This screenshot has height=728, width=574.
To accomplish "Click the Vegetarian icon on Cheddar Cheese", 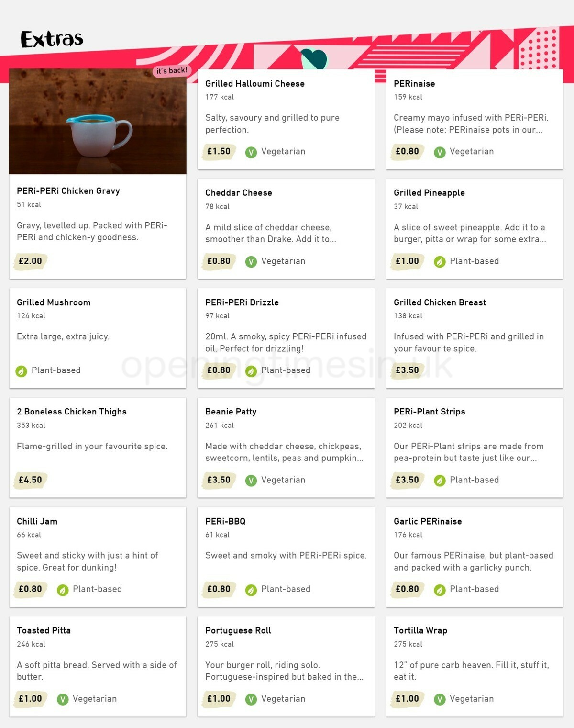I will (251, 261).
